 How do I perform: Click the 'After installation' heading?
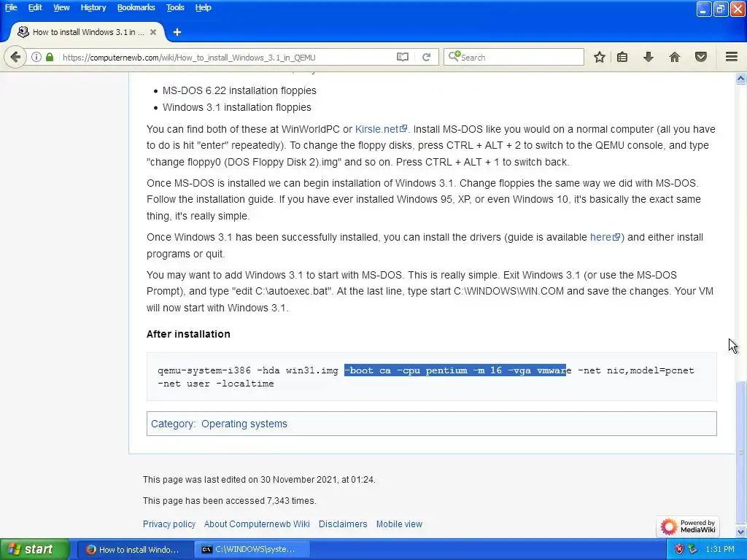pos(188,334)
